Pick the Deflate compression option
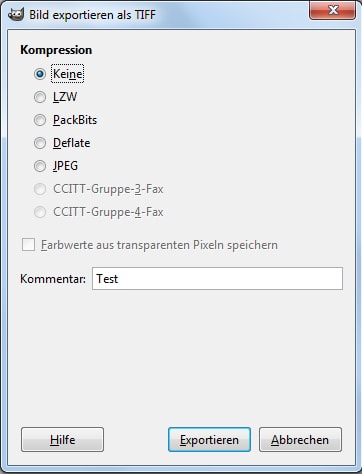 (40, 143)
